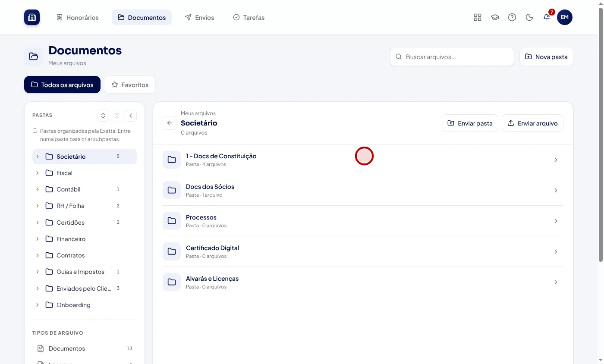This screenshot has width=604, height=364.
Task: Select the Todos os arquivos tab
Action: point(62,85)
